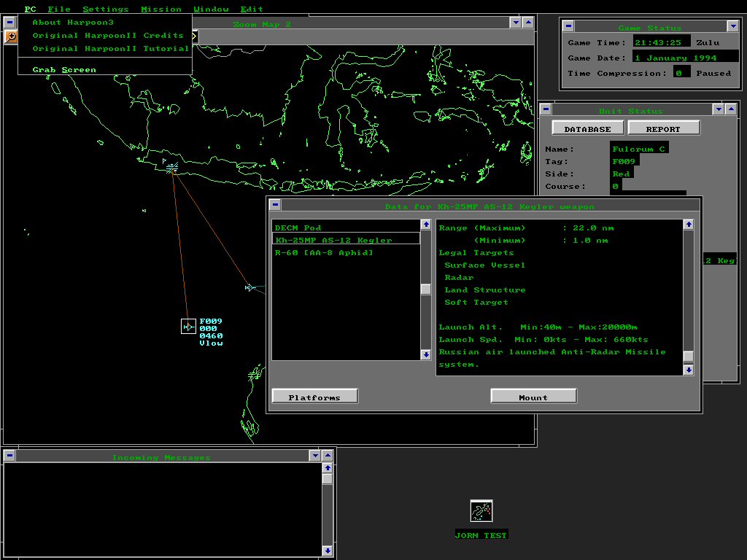Choose Original HarpoonII Tutorial entry
Viewport: 747px width, 560px height.
[105, 49]
